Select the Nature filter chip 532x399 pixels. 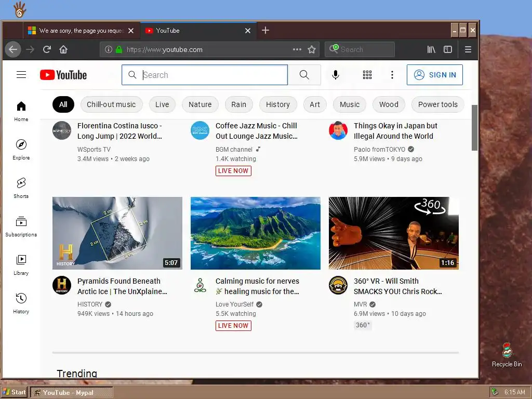pos(200,104)
